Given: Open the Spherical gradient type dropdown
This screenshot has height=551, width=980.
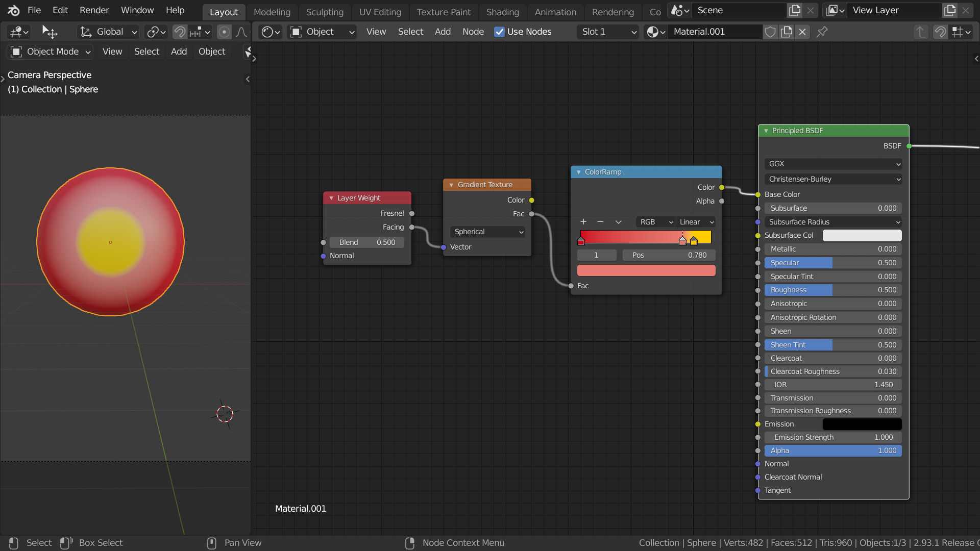Looking at the screenshot, I should click(x=488, y=232).
